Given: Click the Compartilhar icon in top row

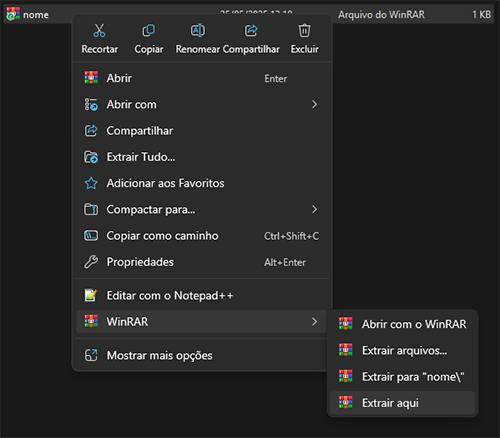Looking at the screenshot, I should click(x=251, y=30).
